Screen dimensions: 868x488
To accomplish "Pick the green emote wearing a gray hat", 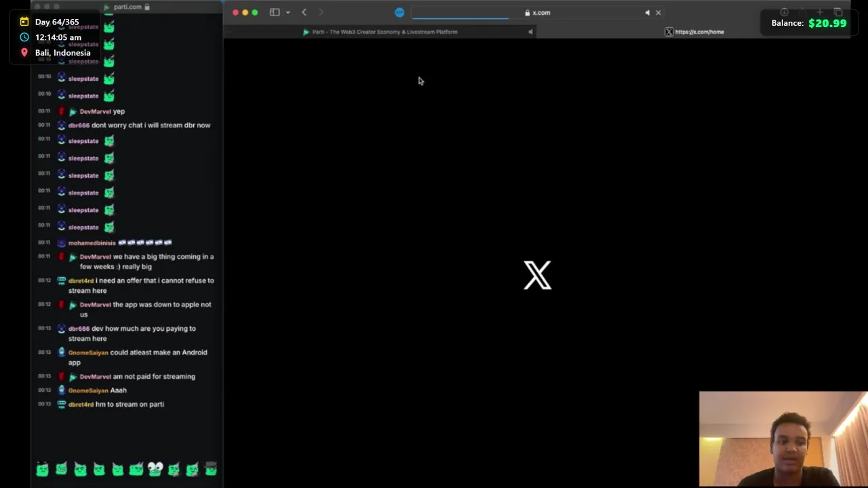I will coord(210,468).
